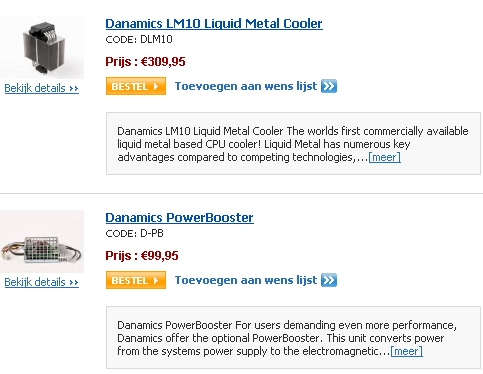Click the product code DLM10
Image resolution: width=483 pixels, height=374 pixels.
click(x=156, y=39)
